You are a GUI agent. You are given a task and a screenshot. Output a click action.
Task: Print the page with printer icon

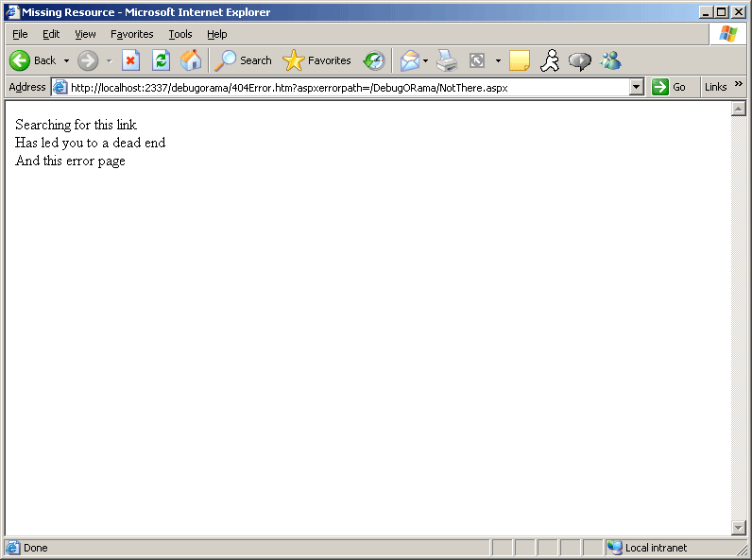point(446,60)
